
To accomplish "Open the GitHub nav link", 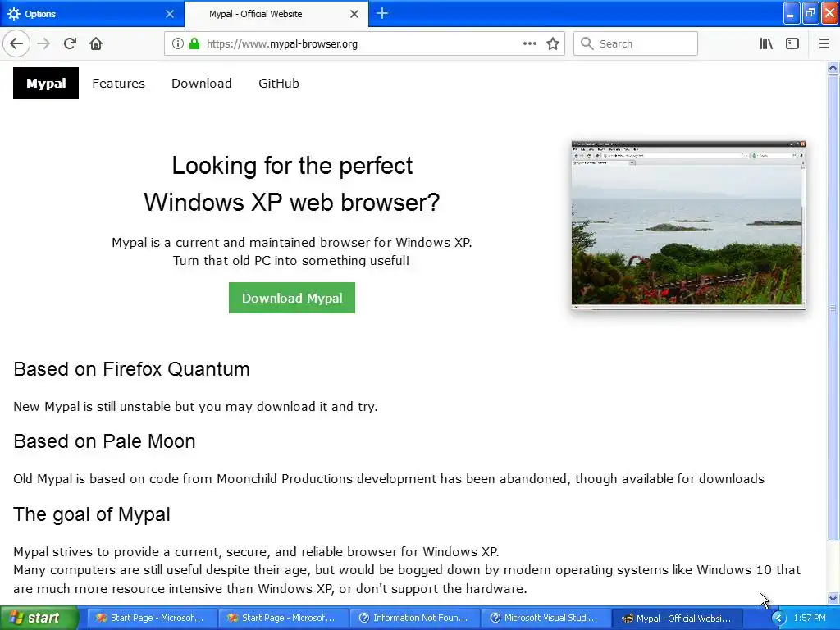I will (x=279, y=83).
